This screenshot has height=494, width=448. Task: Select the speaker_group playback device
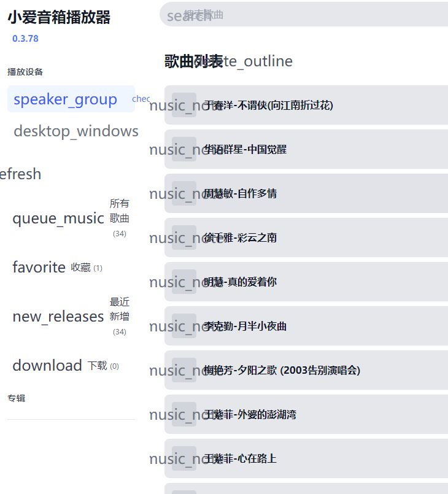pos(66,99)
